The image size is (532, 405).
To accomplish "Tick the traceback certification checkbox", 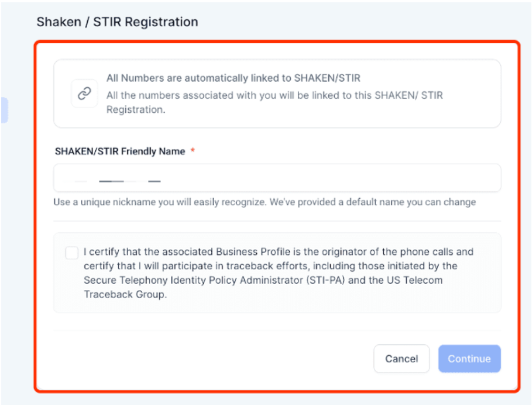I will tap(72, 253).
